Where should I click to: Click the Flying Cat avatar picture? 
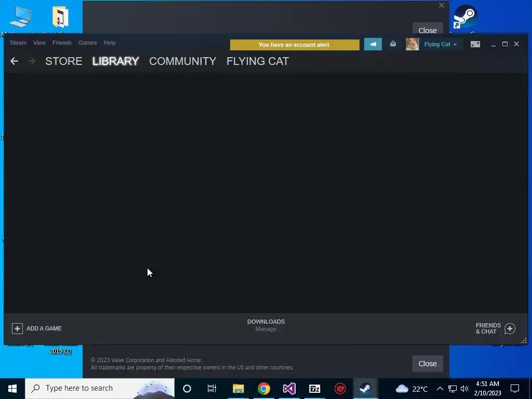click(412, 44)
